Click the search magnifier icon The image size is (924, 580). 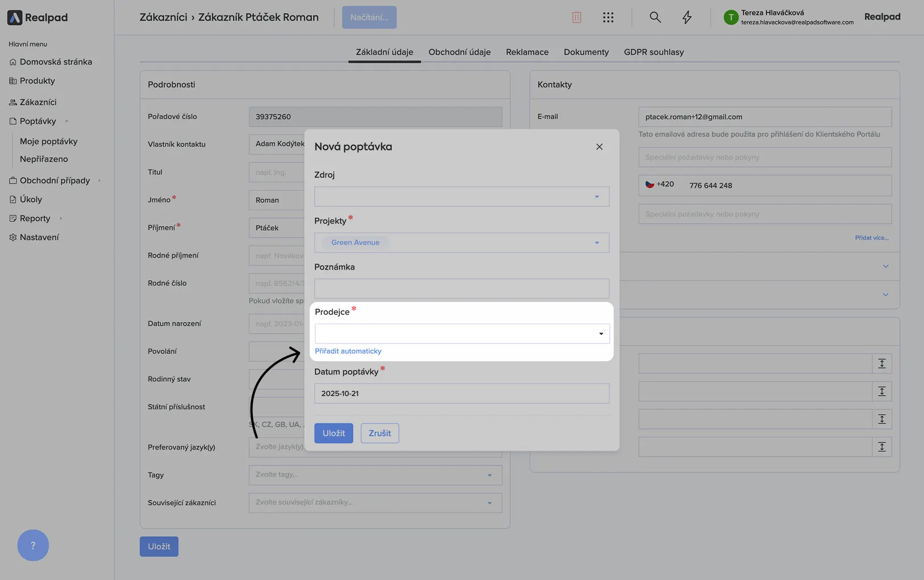coord(655,17)
